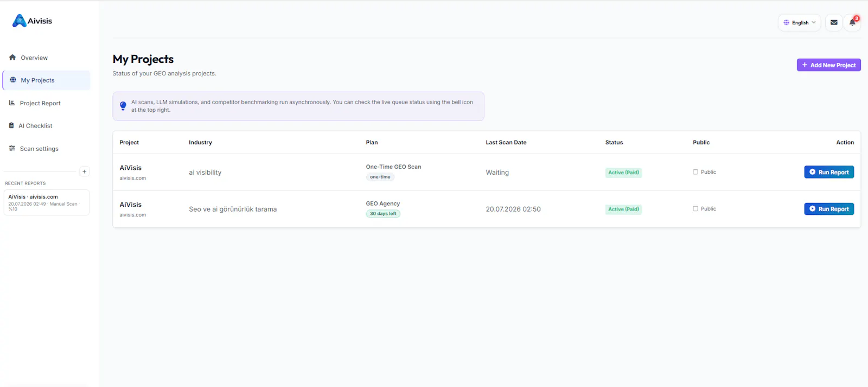
Task: Open the Overview home icon
Action: 12,57
